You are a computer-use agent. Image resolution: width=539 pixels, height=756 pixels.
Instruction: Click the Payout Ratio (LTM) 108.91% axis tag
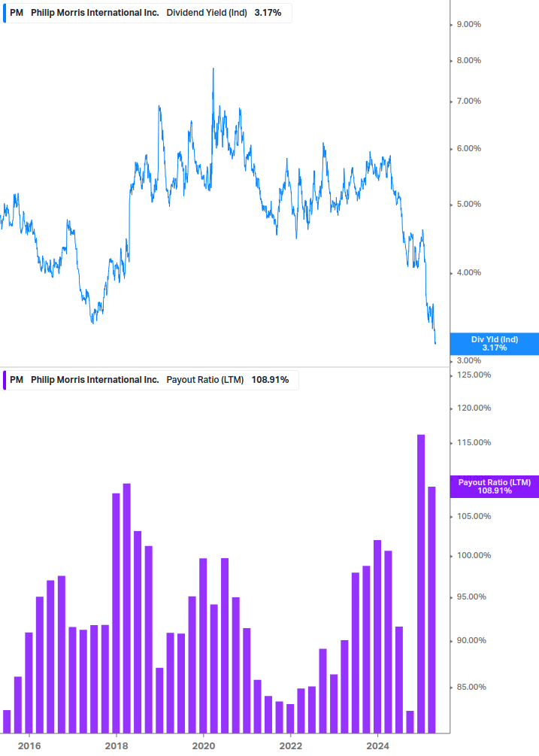tap(494, 487)
